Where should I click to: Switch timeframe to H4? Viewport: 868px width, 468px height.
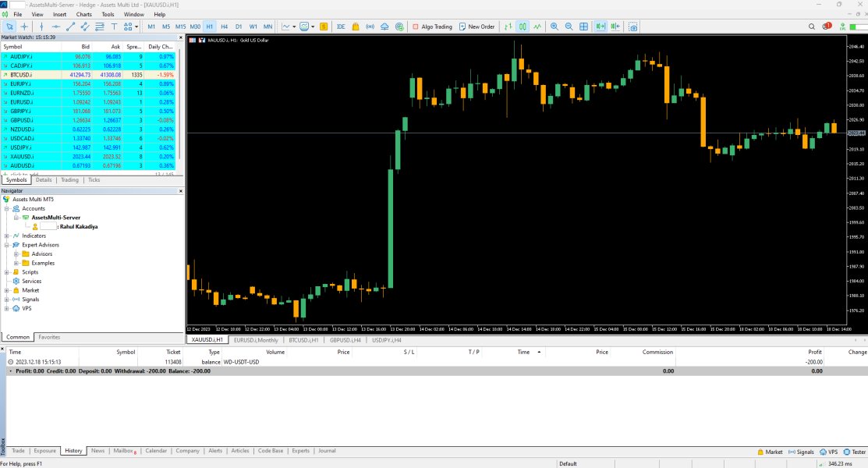(224, 27)
